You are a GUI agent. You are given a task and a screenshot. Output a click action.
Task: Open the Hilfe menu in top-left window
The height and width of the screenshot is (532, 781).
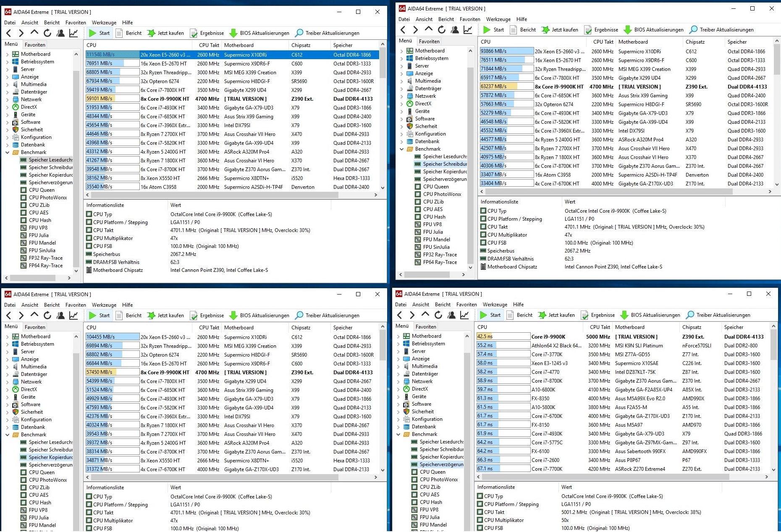128,23
